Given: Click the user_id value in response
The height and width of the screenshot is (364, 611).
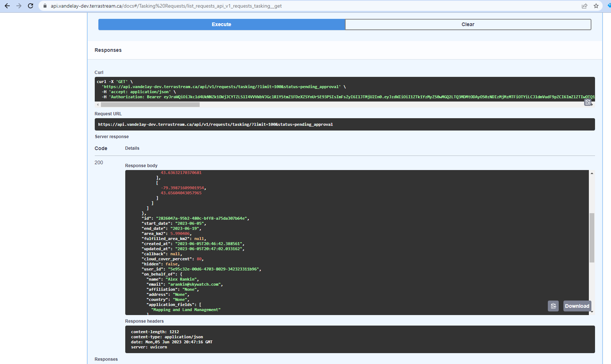Looking at the screenshot, I should point(213,269).
